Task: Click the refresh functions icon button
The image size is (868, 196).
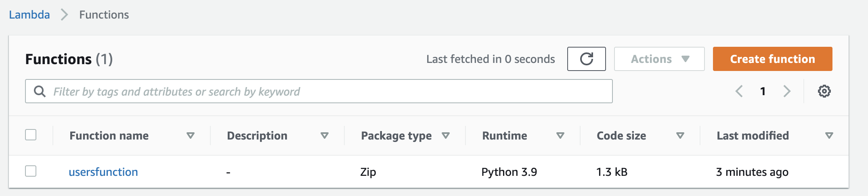Action: pos(586,59)
